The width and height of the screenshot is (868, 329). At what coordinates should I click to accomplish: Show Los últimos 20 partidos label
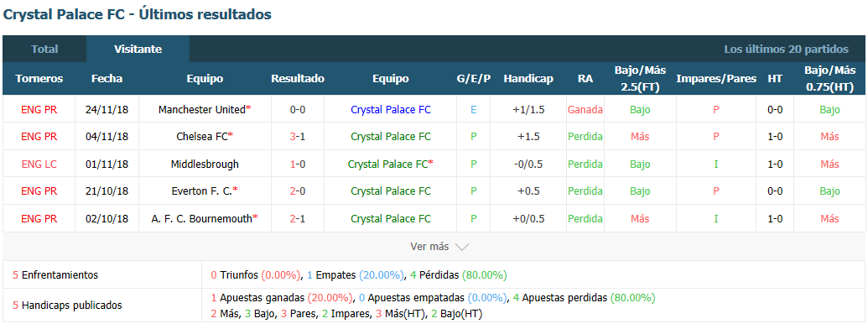coord(786,50)
